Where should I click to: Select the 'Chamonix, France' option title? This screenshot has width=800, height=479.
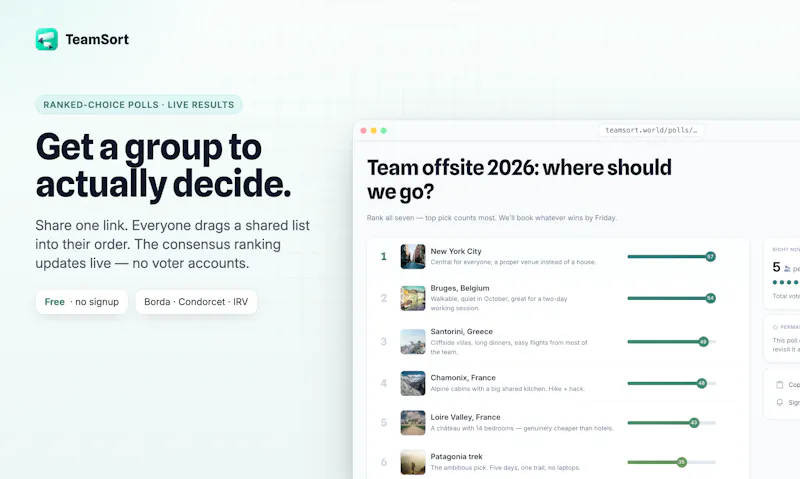[x=463, y=377]
